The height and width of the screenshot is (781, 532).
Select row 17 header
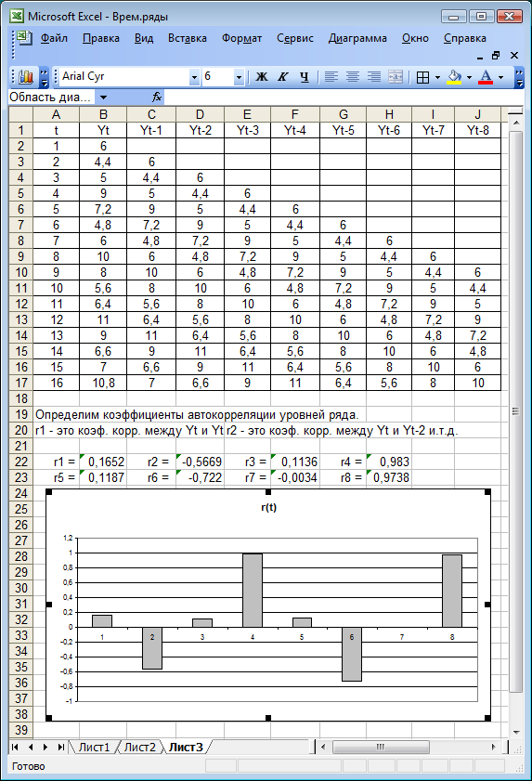point(21,383)
